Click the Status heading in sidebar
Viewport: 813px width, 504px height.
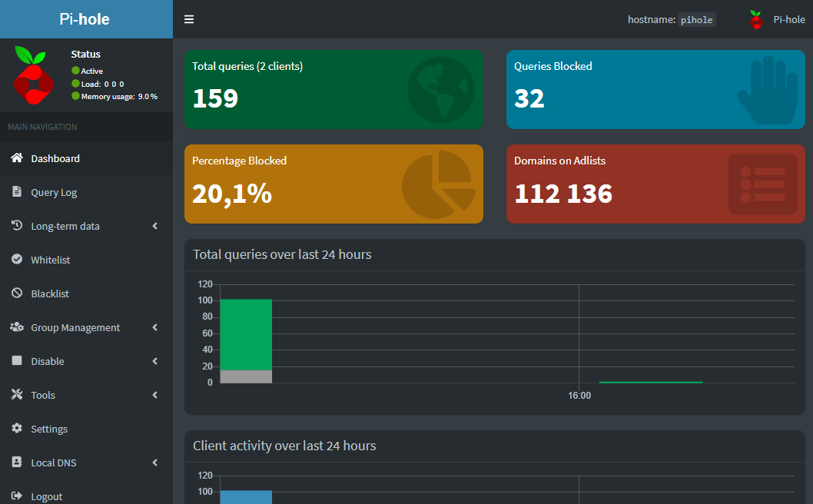tap(85, 54)
